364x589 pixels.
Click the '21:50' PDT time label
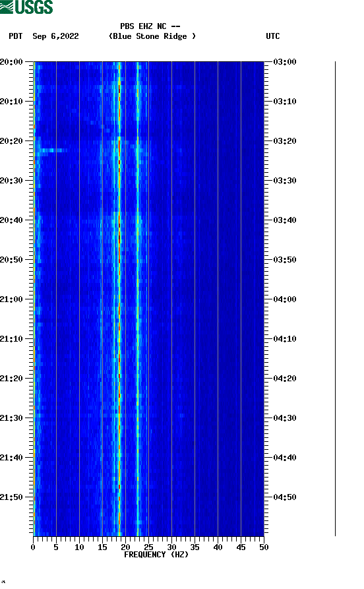(11, 497)
